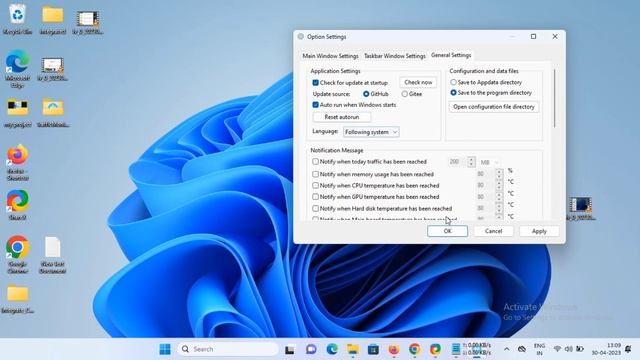Click Open configuration file directory button
The width and height of the screenshot is (640, 360).
coord(494,107)
